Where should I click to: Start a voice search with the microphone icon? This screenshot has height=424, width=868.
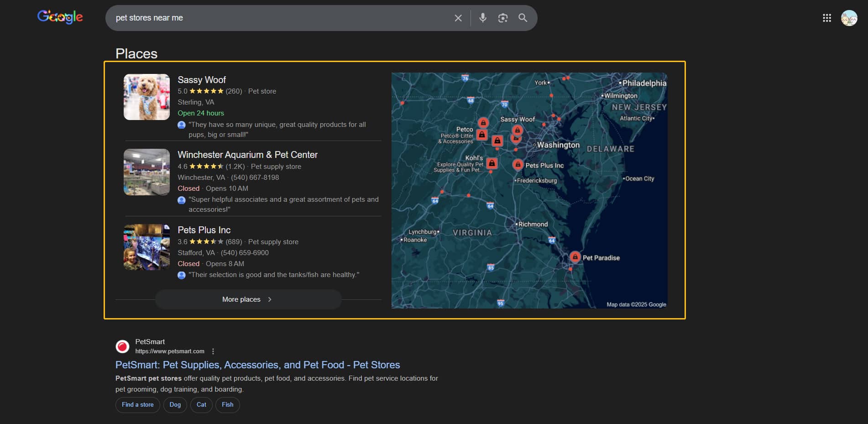[x=482, y=18]
